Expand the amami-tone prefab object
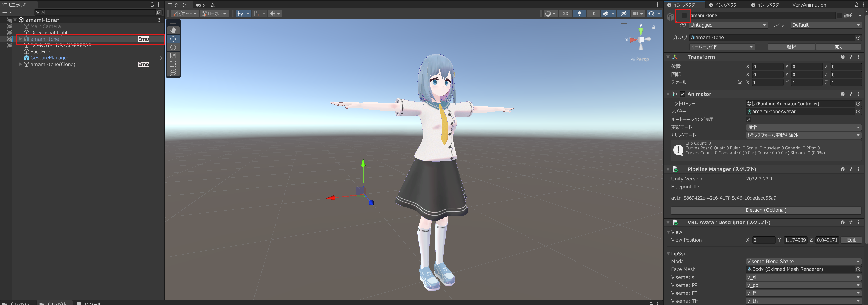The width and height of the screenshot is (868, 305). click(x=20, y=39)
